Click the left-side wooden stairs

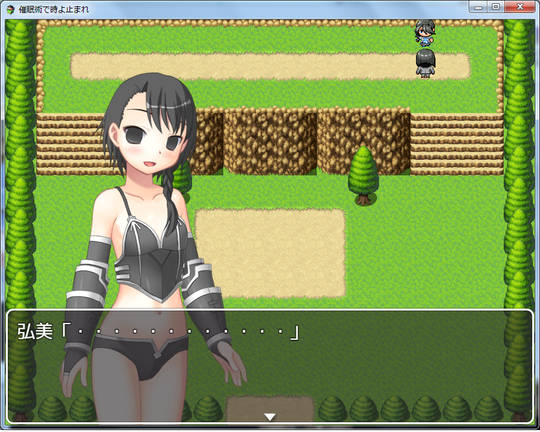71,144
